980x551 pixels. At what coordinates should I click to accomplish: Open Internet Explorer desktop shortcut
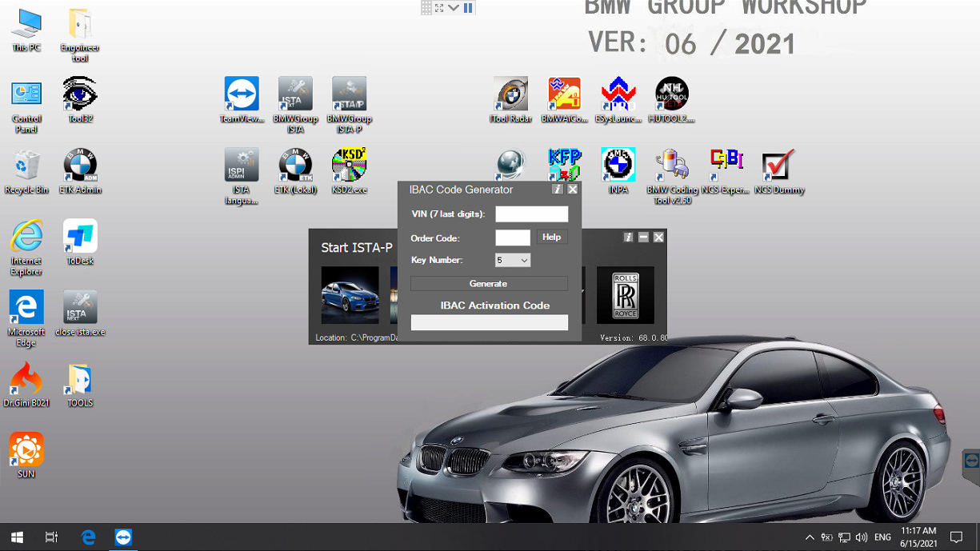[26, 248]
